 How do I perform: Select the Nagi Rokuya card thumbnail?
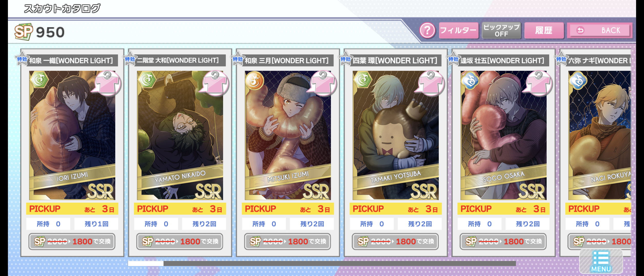pyautogui.click(x=600, y=135)
